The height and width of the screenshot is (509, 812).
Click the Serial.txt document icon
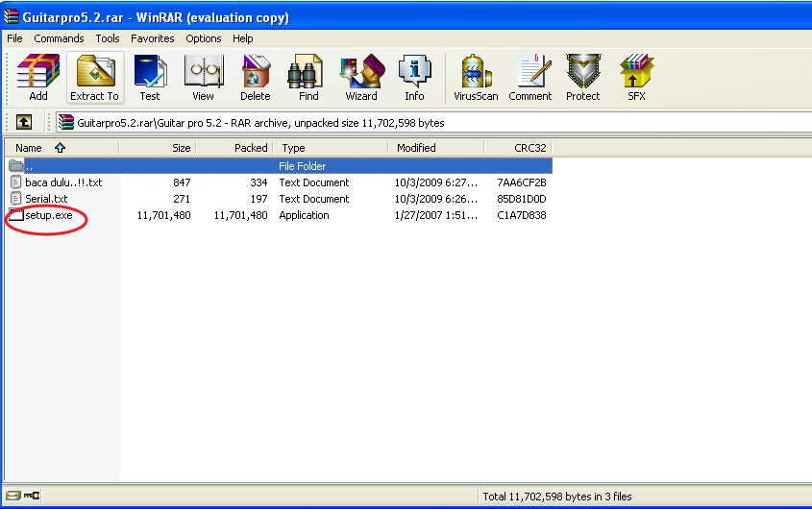coord(16,199)
